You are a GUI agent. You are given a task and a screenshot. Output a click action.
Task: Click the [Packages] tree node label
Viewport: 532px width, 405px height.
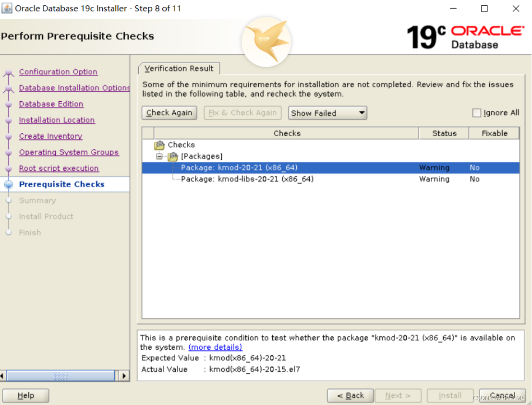pos(202,156)
